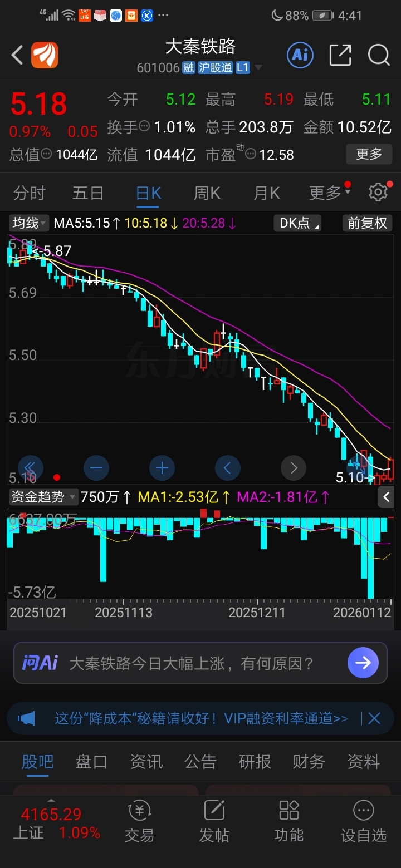The width and height of the screenshot is (401, 868).
Task: Switch to the 分时 tab
Action: [30, 193]
